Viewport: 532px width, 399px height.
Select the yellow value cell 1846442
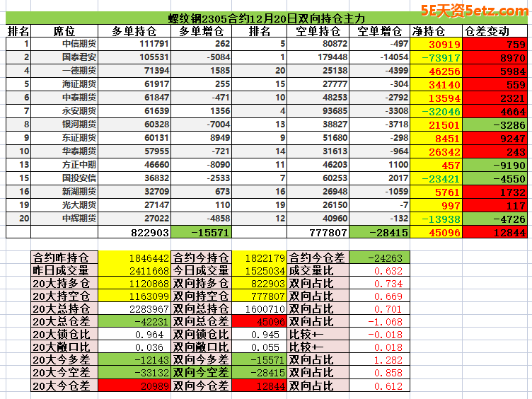[x=134, y=258]
